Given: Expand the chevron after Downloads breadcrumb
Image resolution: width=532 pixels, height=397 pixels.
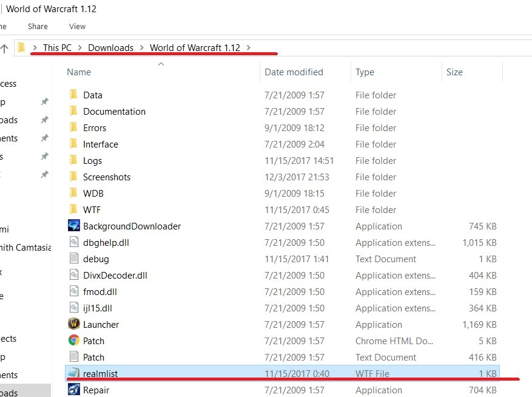Looking at the screenshot, I should point(142,47).
